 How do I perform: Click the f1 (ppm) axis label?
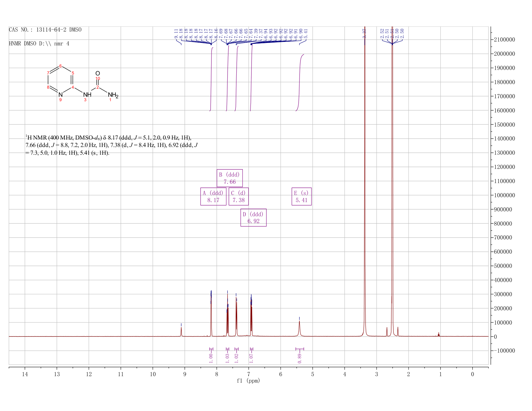[x=248, y=381]
